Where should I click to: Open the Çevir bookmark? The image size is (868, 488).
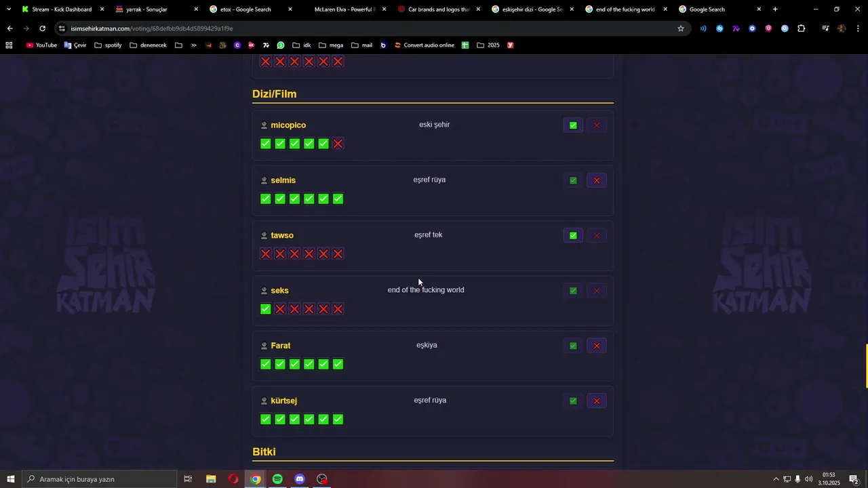point(75,45)
